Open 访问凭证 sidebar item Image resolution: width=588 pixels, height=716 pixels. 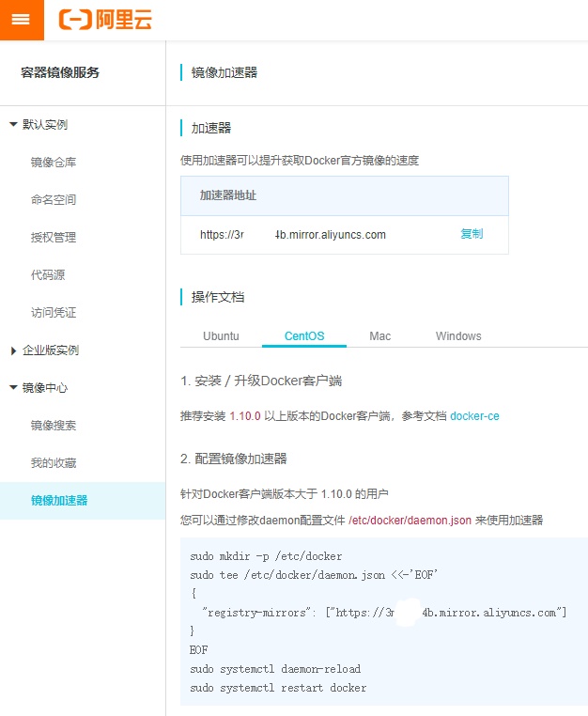coord(54,312)
